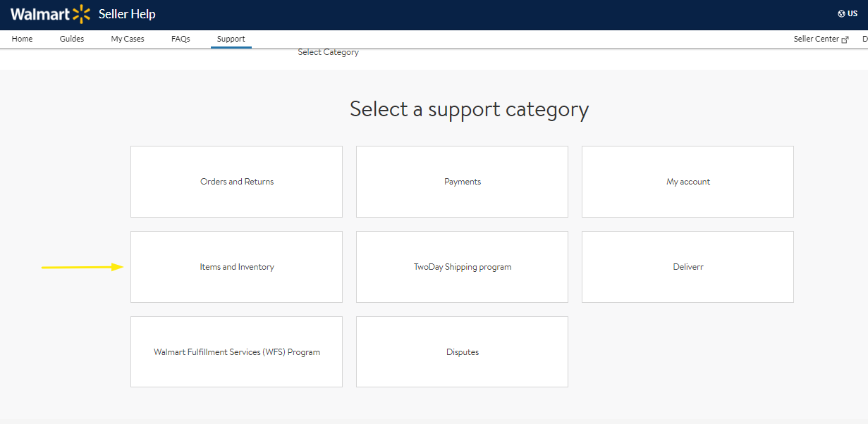Click the external link icon beside Seller Center
Screen dimensions: 868x424
tap(845, 39)
